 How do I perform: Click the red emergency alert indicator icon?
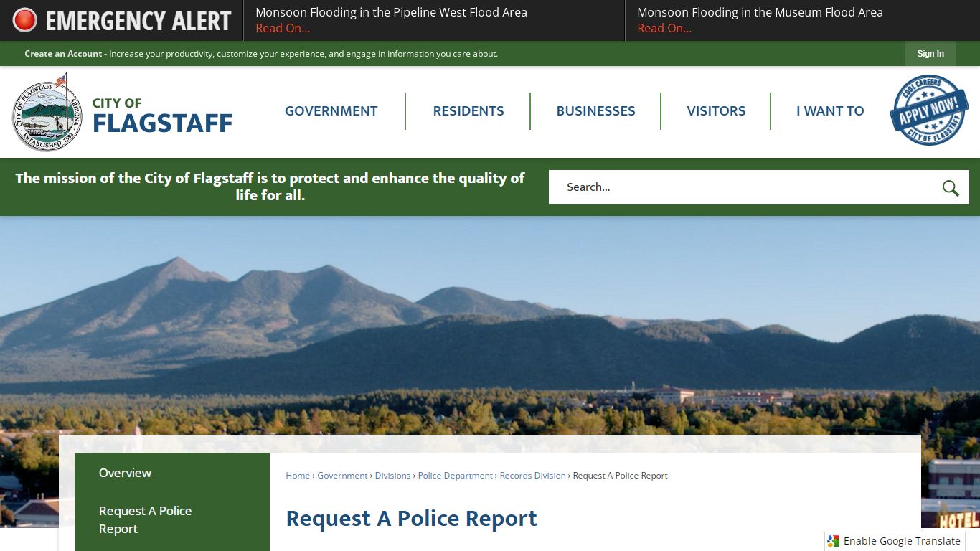(24, 20)
